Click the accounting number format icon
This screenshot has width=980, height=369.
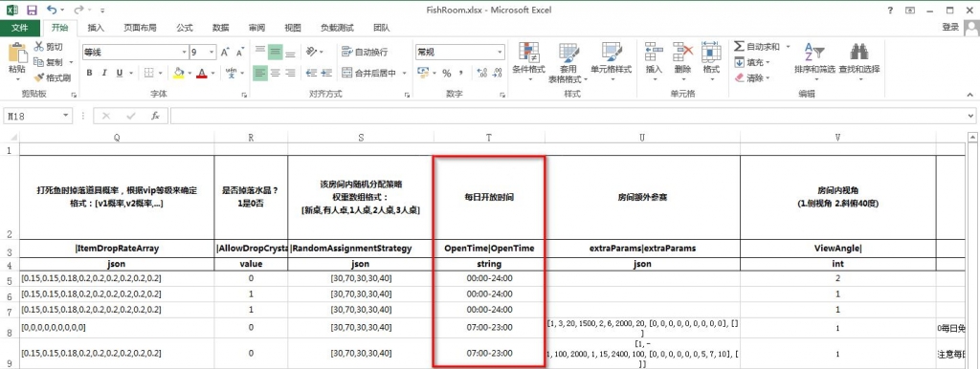coord(423,73)
